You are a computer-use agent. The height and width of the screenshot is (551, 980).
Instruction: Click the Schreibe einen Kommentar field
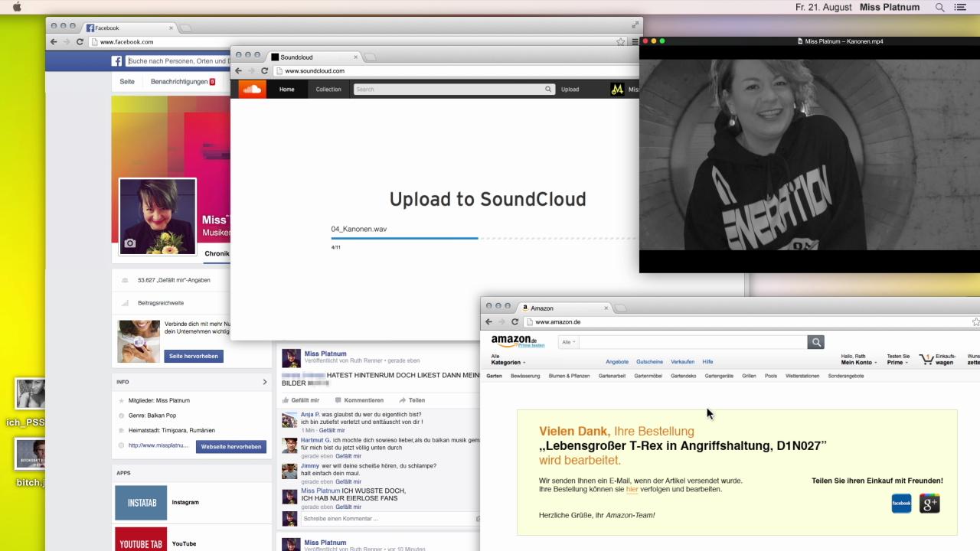tap(390, 519)
